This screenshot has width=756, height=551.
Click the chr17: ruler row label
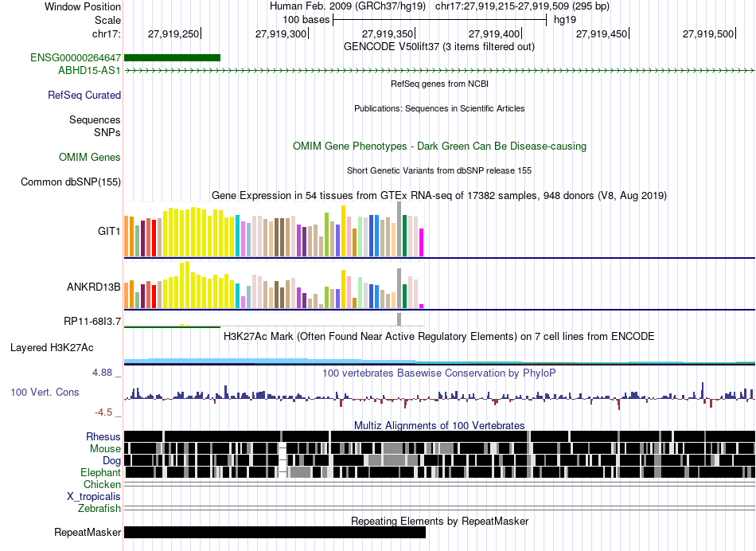pos(107,33)
